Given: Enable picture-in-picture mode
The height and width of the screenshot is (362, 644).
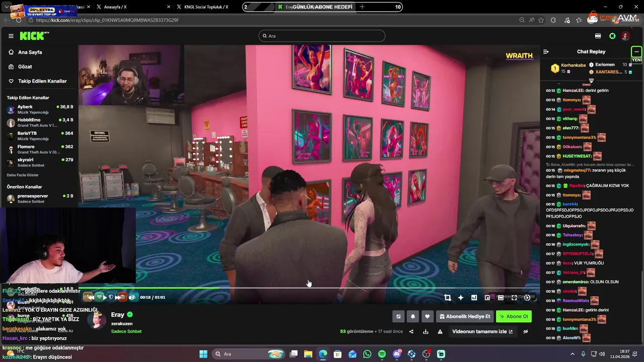Looking at the screenshot, I should 487,298.
